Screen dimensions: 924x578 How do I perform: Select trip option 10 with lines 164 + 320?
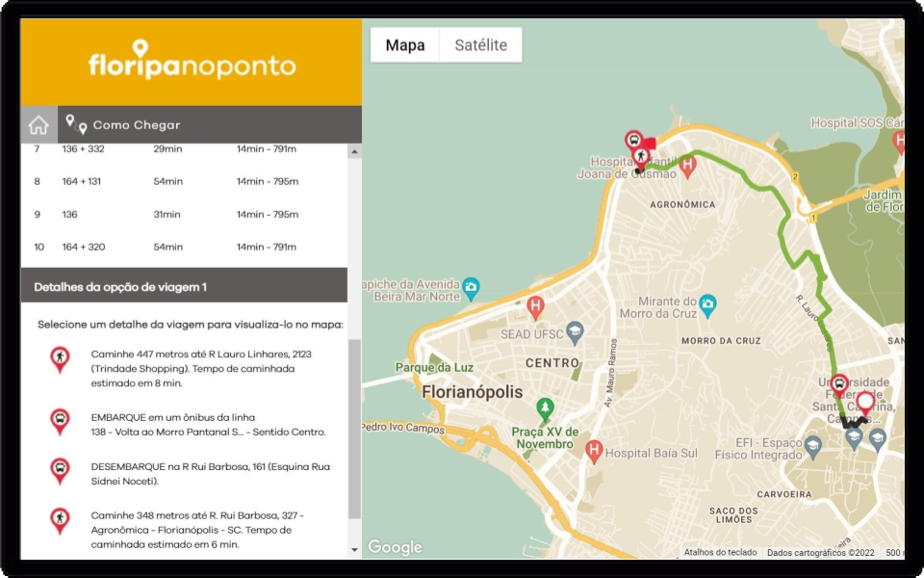184,248
